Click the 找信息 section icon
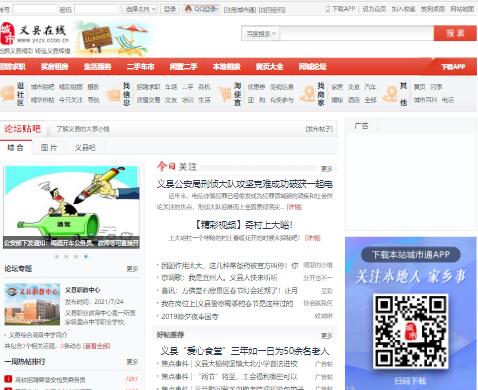Screen dimensions: 478x390 point(113,95)
